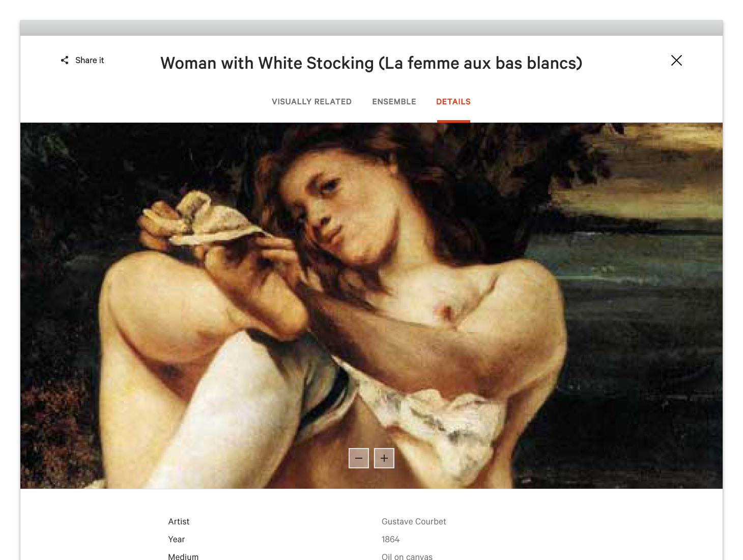Switch to the Visually Related tab
The image size is (743, 560).
(311, 102)
